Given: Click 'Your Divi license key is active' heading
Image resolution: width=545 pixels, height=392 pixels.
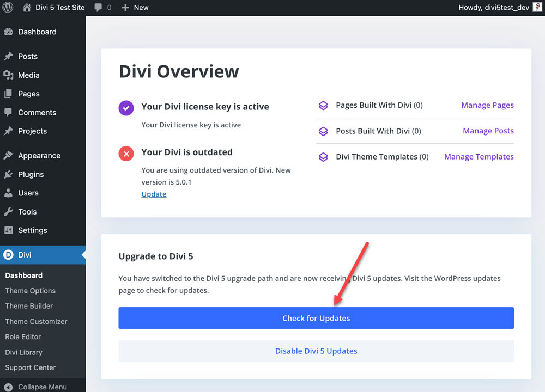Looking at the screenshot, I should point(205,107).
